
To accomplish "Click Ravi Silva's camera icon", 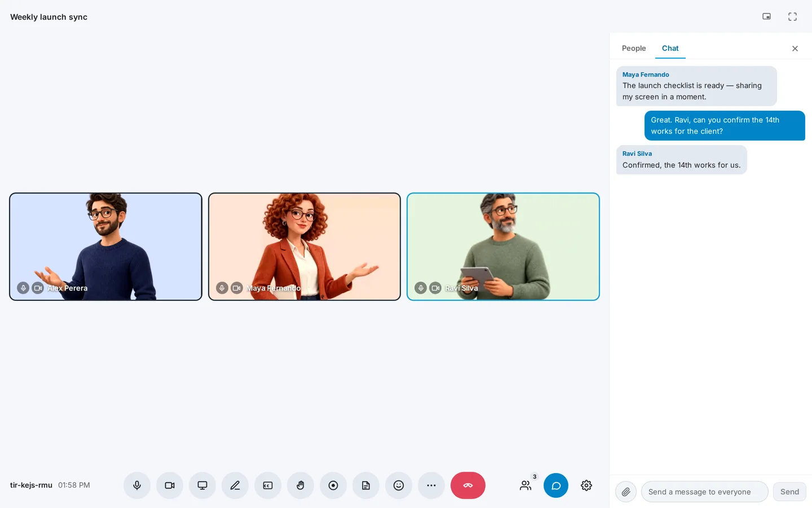I will point(435,288).
